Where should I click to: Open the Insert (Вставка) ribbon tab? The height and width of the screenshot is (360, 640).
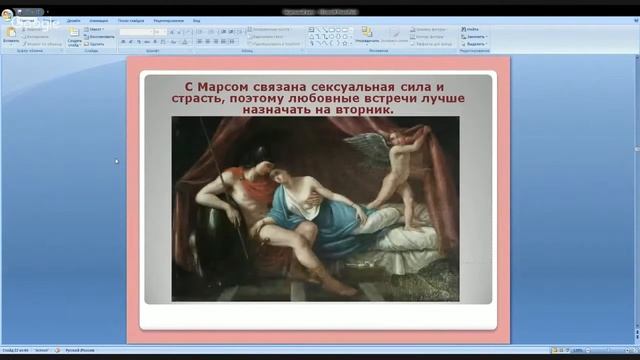point(49,21)
